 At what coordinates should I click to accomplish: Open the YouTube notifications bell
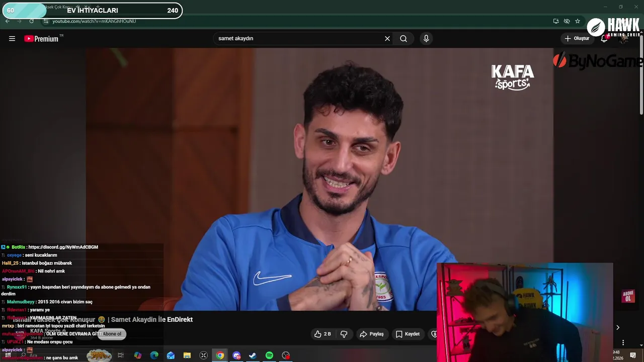coord(604,39)
